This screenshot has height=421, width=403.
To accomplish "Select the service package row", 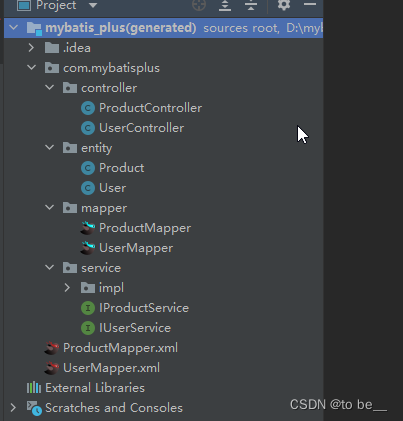I will pos(163,268).
